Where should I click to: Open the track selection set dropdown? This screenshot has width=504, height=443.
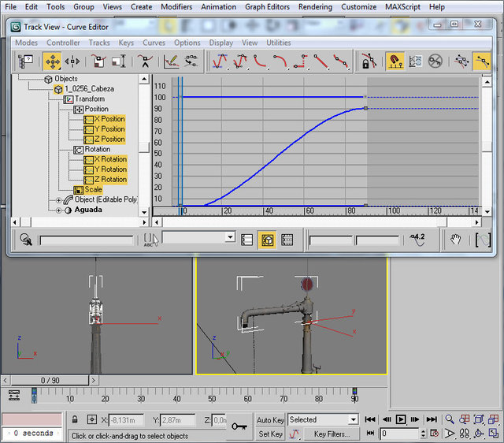pyautogui.click(x=229, y=237)
